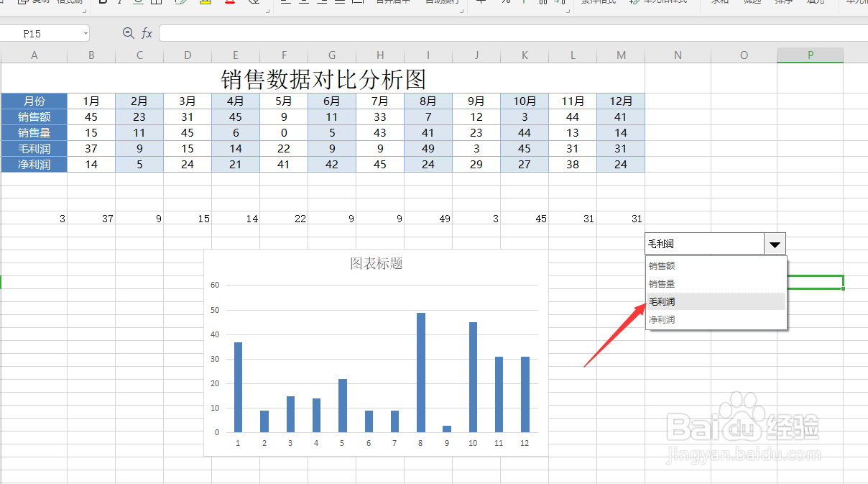Screen dimensions: 868x484
Task: Click the 4月 month header cell
Action: [x=236, y=101]
